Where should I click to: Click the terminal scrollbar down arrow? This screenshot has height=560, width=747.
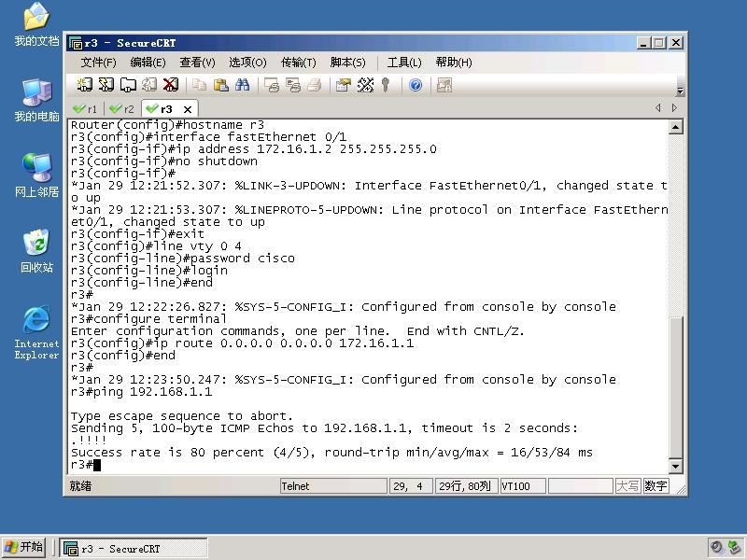click(x=675, y=466)
